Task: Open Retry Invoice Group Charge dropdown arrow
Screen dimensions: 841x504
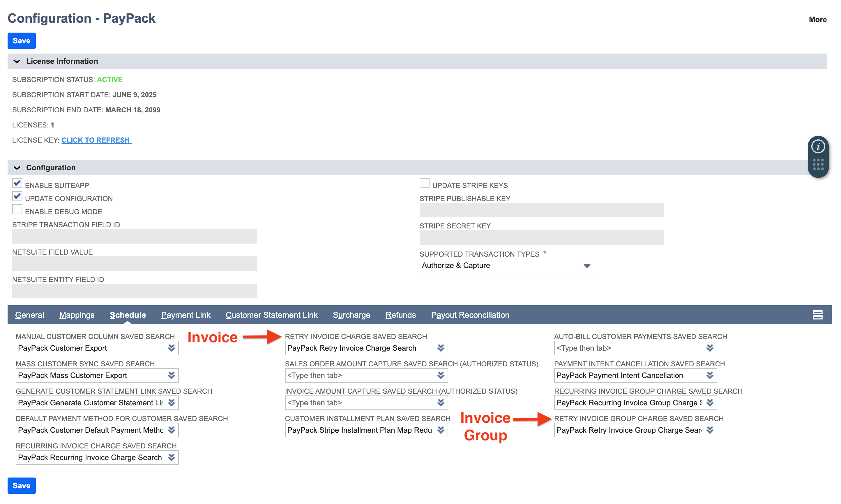Action: click(710, 430)
